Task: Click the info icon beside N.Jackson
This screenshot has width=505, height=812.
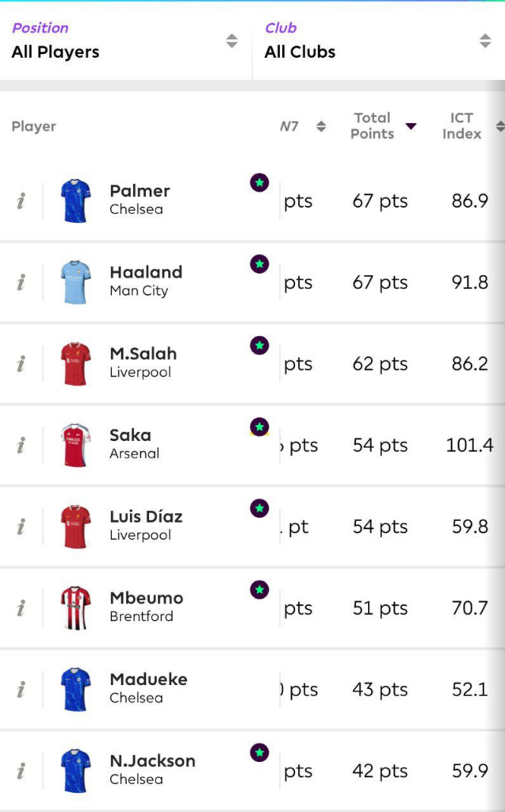Action: [x=21, y=771]
